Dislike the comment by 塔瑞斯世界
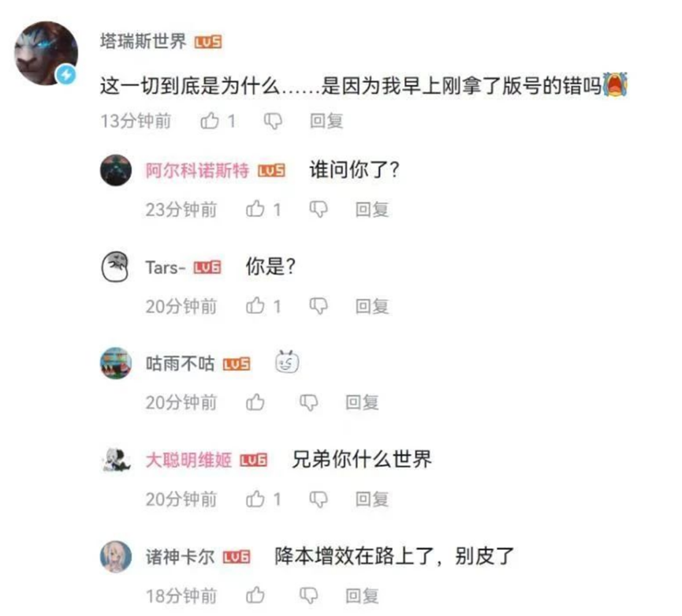The height and width of the screenshot is (616, 682). point(273,121)
